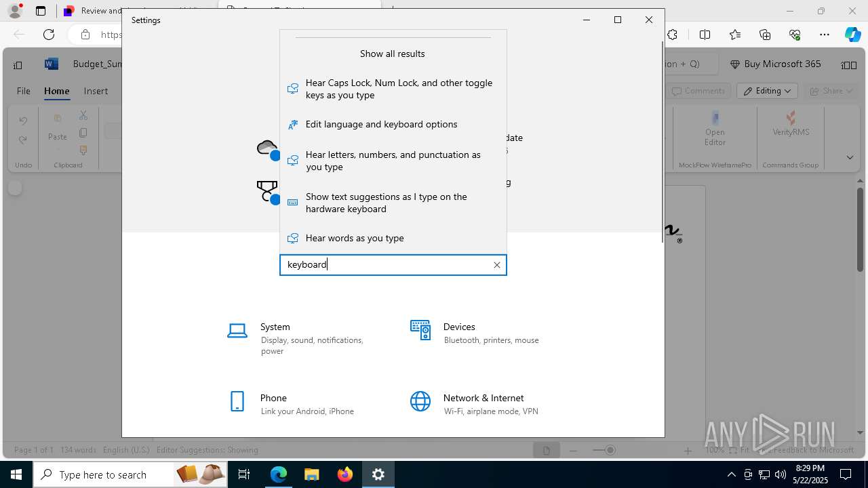The height and width of the screenshot is (488, 868).
Task: Open Edge tab actions menu icon
Action: 41,11
